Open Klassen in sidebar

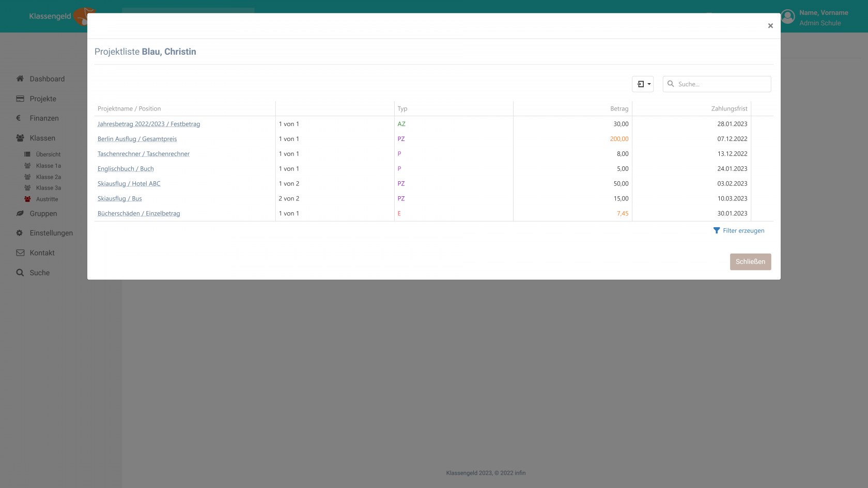pos(42,138)
